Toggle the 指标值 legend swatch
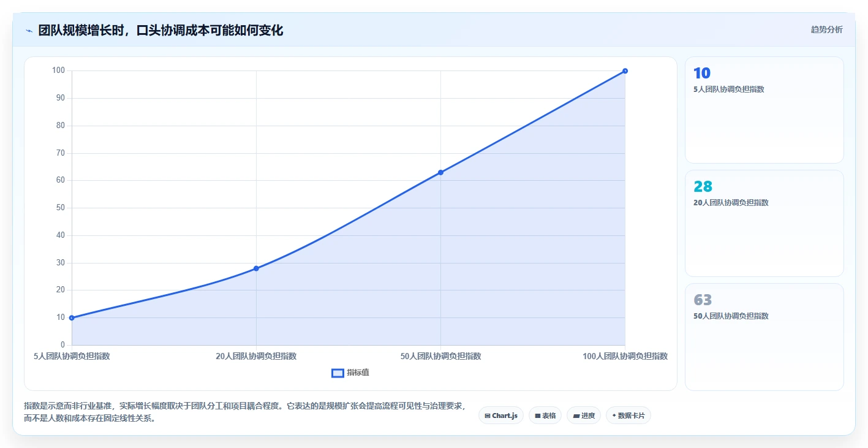 click(x=338, y=373)
